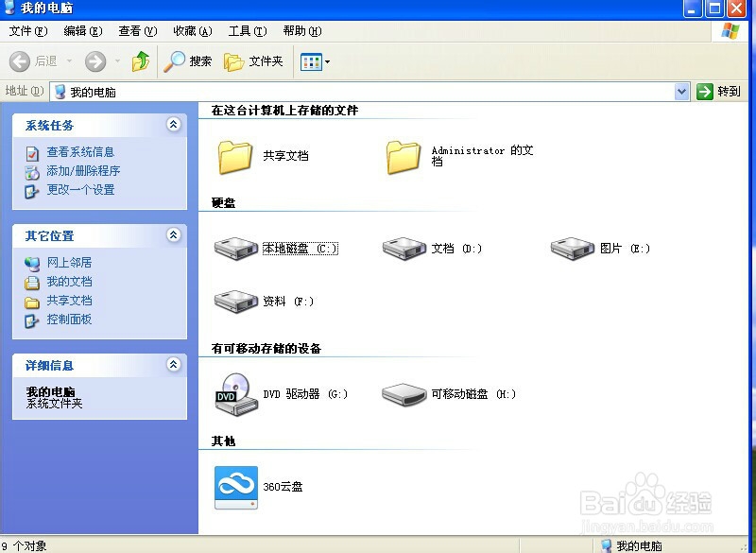Click the 我的文档 link text
The height and width of the screenshot is (553, 756).
(69, 281)
